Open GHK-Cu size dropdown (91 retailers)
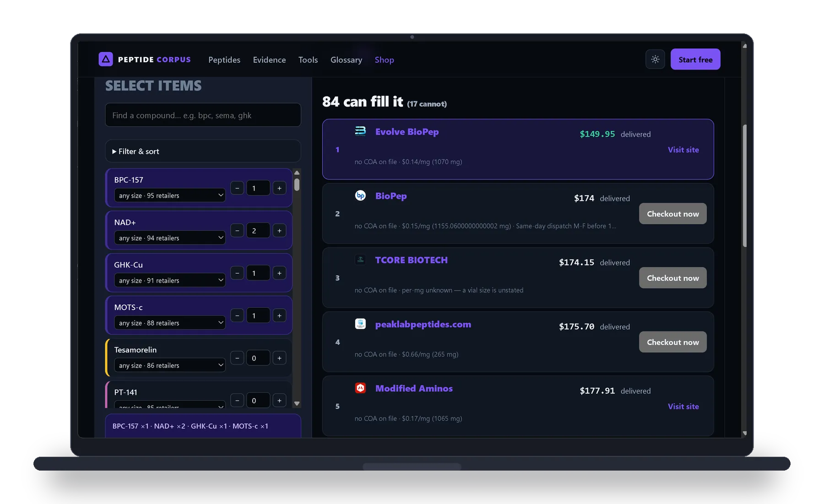This screenshot has height=504, width=824. (170, 280)
